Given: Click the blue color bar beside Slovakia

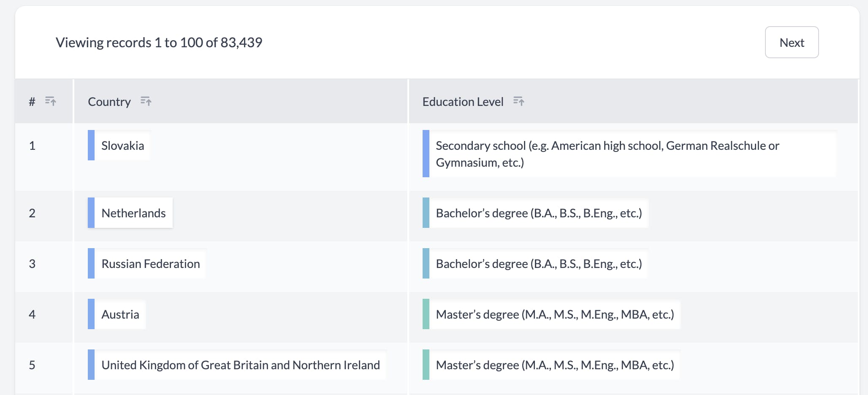Looking at the screenshot, I should [91, 145].
